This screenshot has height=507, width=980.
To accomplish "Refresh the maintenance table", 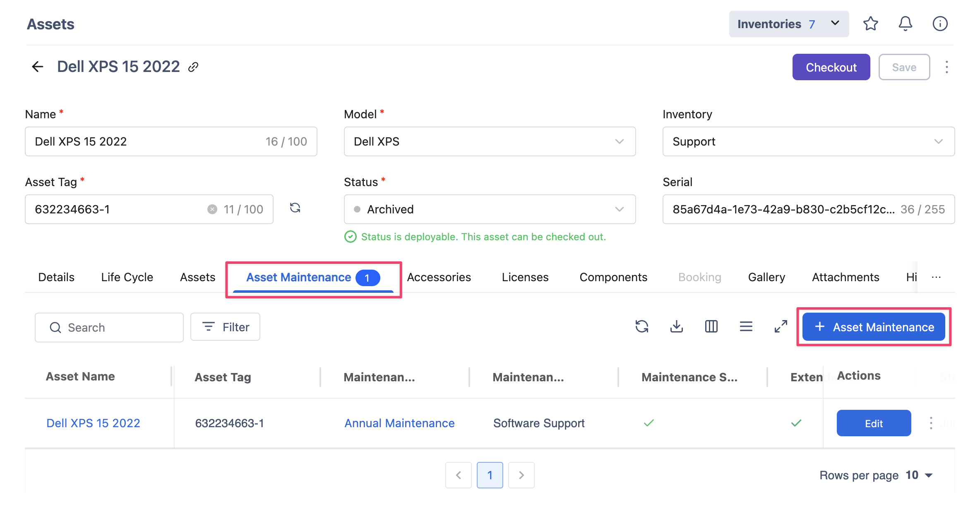I will coord(641,327).
